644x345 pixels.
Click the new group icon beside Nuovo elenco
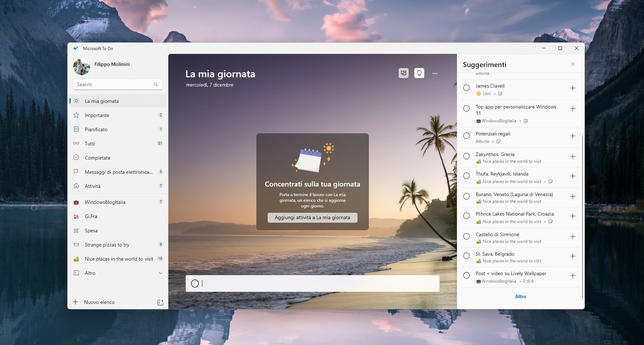pos(160,302)
